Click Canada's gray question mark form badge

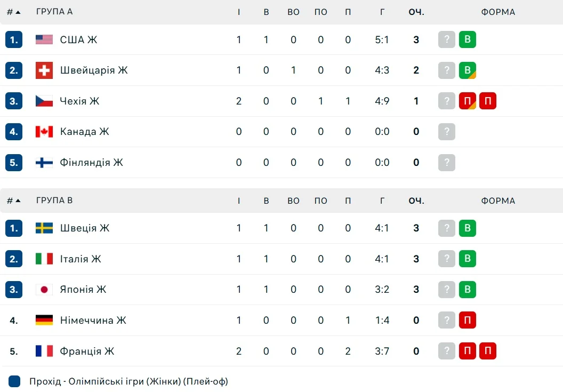447,132
